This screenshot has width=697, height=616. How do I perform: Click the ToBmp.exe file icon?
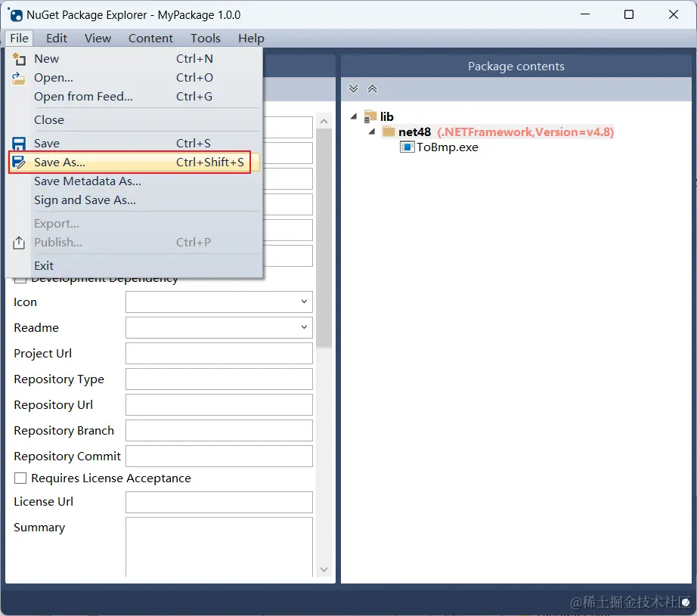coord(407,147)
